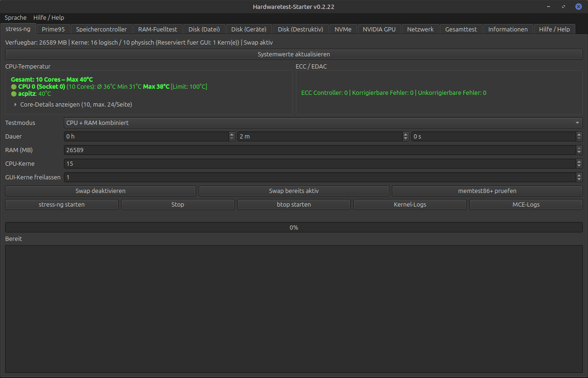Increase the Dauer hours spinner

click(x=232, y=134)
